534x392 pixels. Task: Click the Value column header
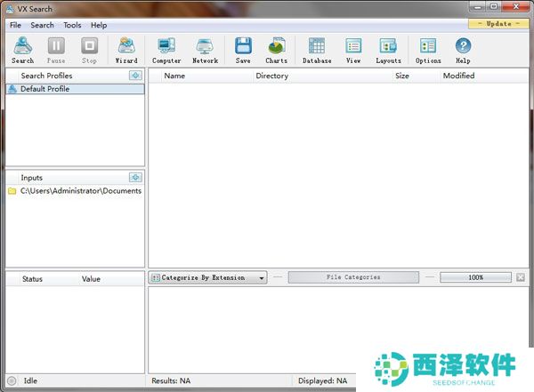coord(91,279)
